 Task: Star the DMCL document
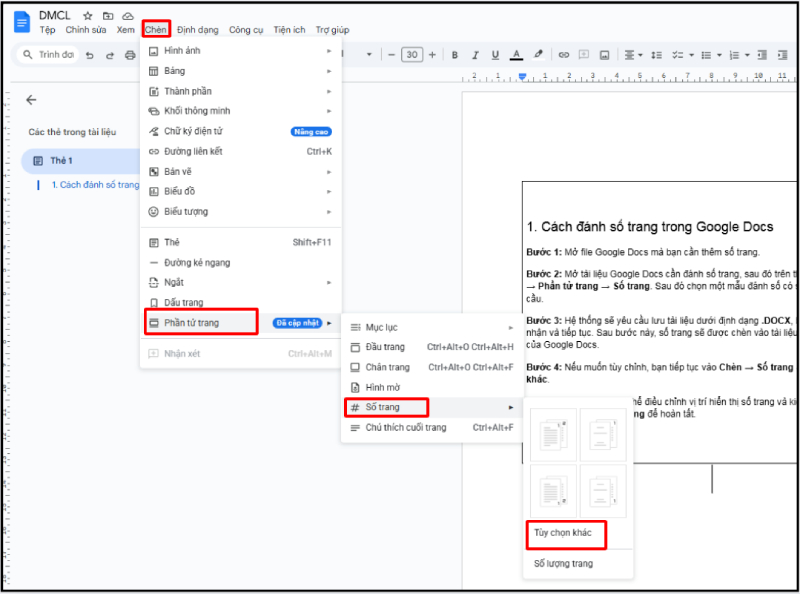click(x=88, y=16)
